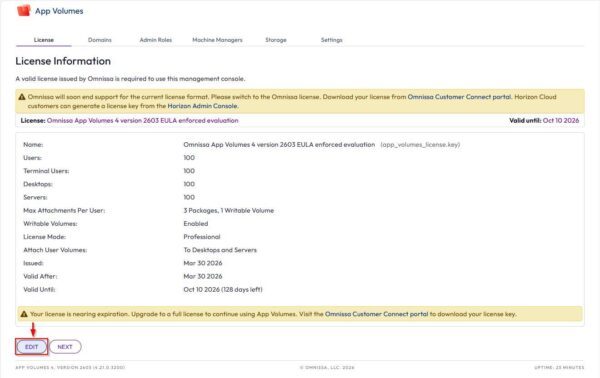Click 'Oct 10 2026 (128 days left)' value
The width and height of the screenshot is (600, 378).
(x=223, y=290)
